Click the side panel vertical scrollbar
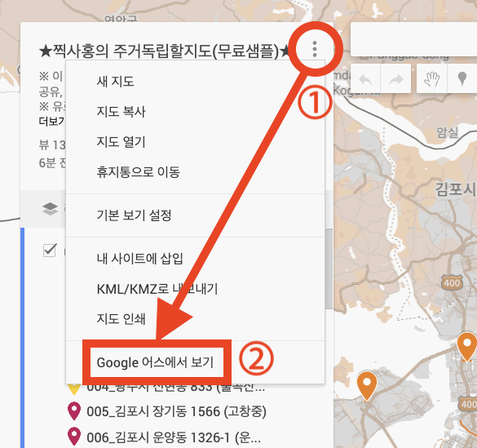Screen dimensions: 477x448 tap(329, 269)
